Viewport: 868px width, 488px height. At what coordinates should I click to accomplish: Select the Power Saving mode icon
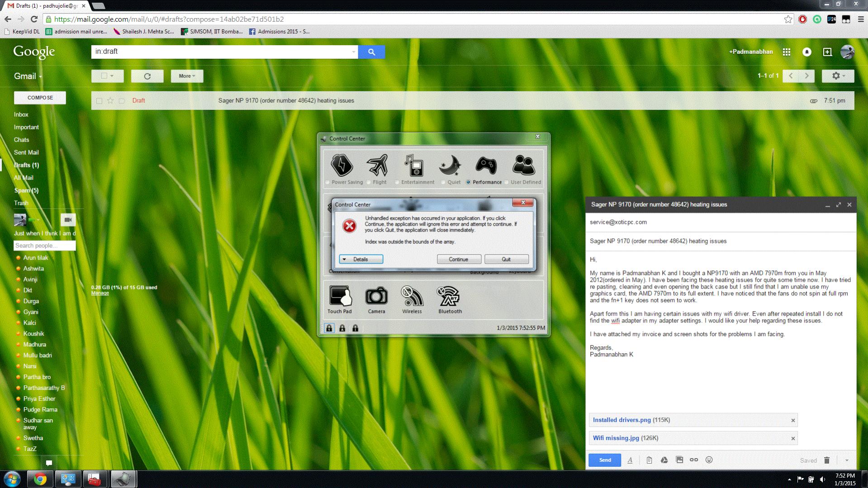coord(342,165)
